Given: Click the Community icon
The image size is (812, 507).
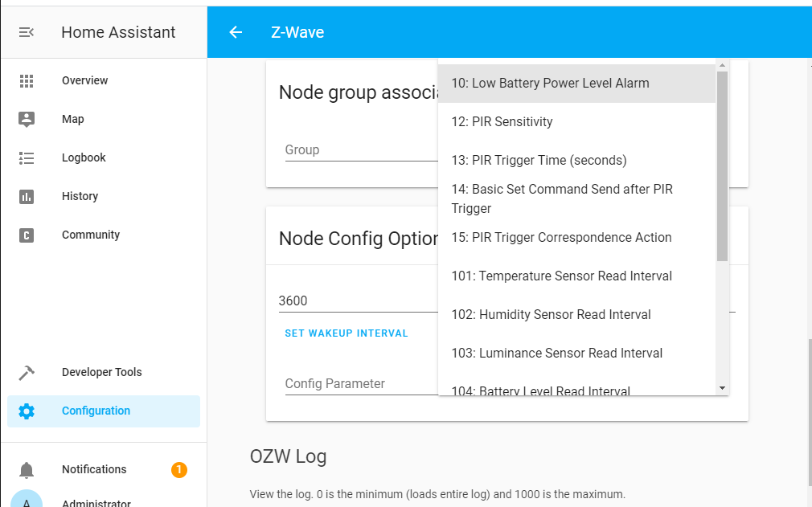Looking at the screenshot, I should pyautogui.click(x=27, y=235).
